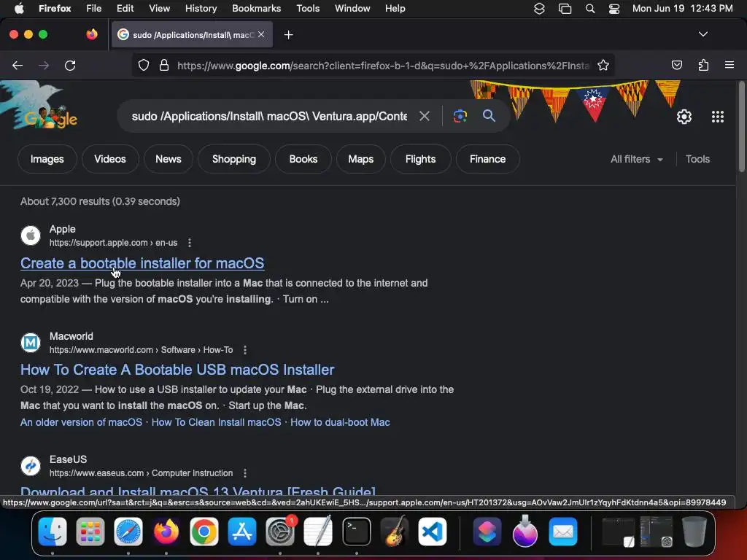Open Finder from the Dock
The image size is (747, 560).
tap(53, 531)
